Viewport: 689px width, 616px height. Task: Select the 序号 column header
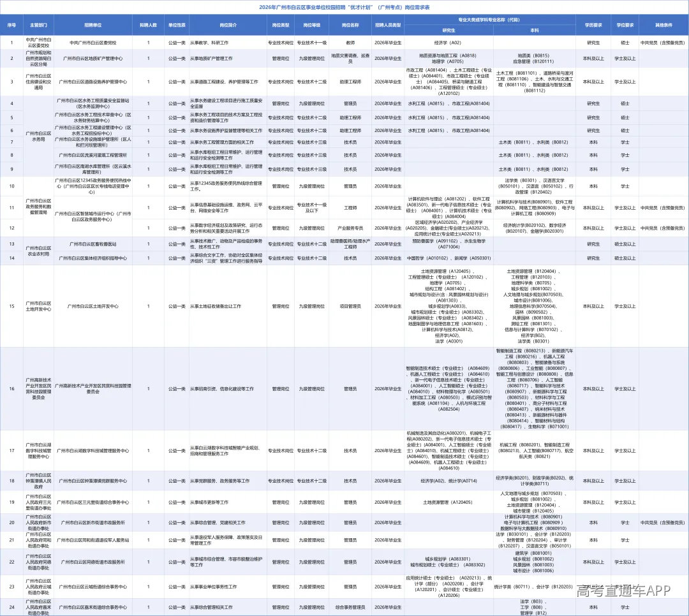(x=11, y=25)
